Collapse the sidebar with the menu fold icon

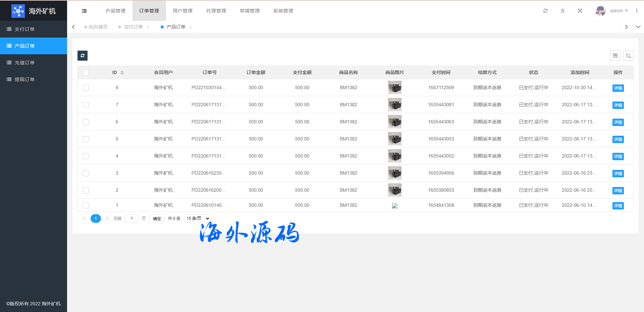point(84,11)
